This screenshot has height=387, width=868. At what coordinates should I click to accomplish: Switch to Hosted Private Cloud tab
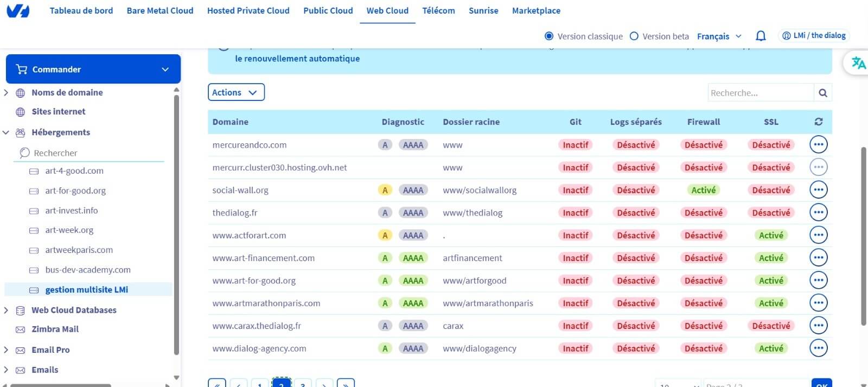pos(248,10)
